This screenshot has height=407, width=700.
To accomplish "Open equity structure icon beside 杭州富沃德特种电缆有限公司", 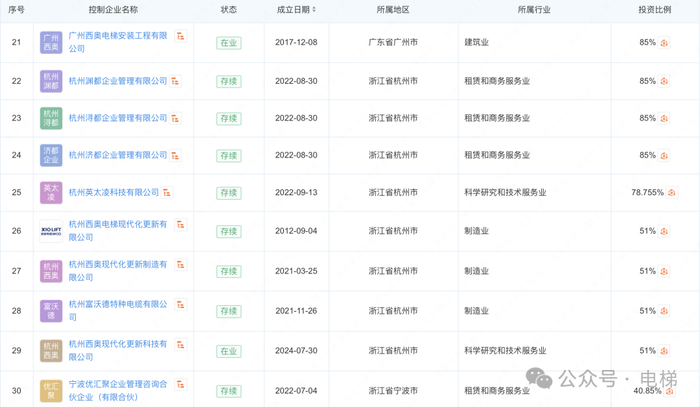I will (x=181, y=305).
